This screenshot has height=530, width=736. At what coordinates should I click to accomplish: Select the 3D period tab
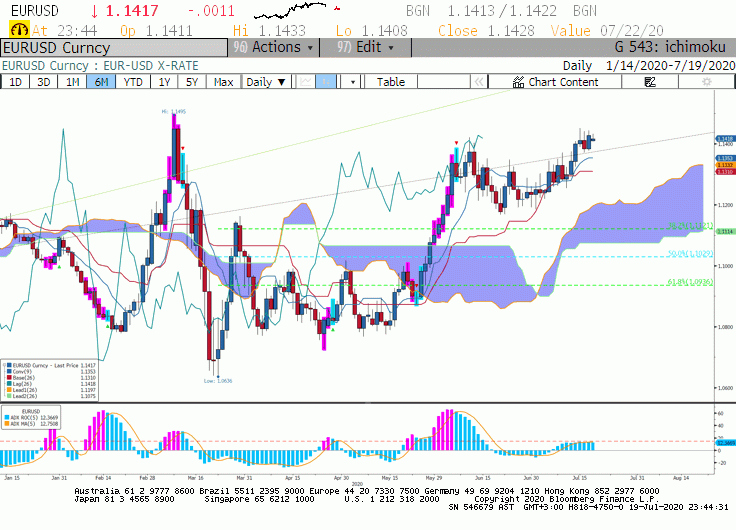coord(44,82)
